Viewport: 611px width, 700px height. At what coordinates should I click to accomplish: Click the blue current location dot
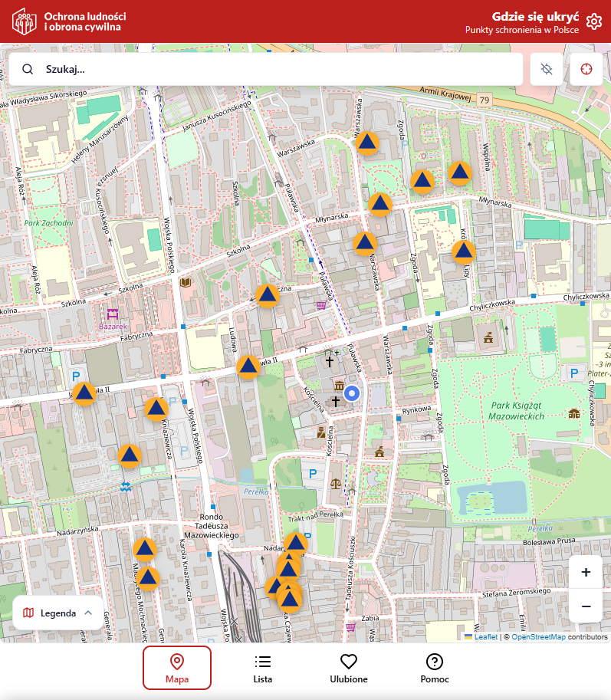click(x=352, y=393)
